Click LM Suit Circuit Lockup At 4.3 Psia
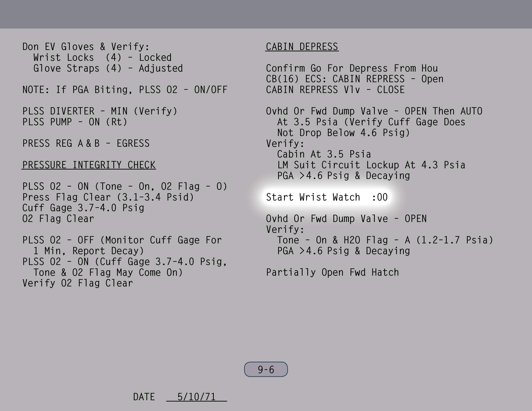The height and width of the screenshot is (411, 532). point(371,165)
